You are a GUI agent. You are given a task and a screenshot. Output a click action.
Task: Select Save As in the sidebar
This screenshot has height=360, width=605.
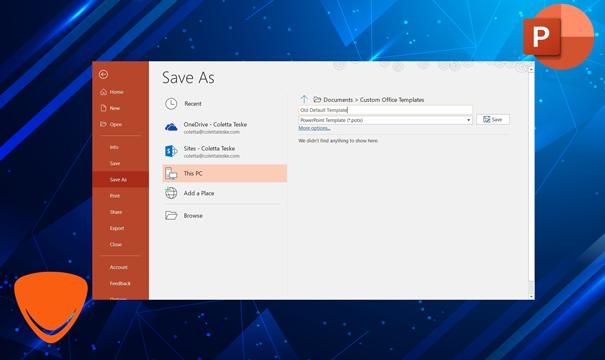pos(120,179)
